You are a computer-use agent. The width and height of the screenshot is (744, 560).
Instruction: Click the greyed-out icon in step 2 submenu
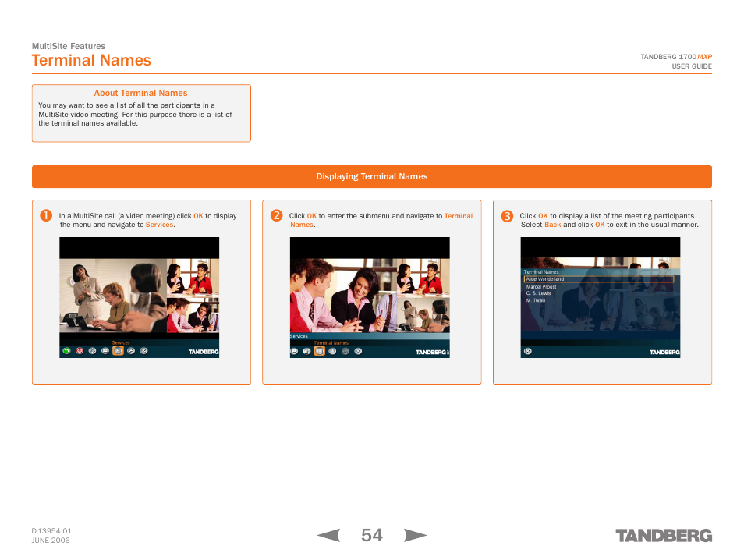(x=345, y=351)
